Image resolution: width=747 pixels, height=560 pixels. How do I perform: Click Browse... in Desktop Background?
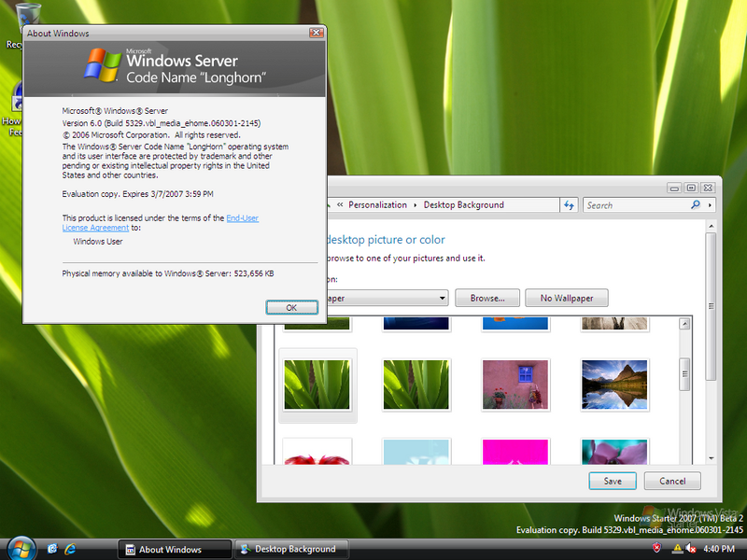tap(487, 298)
